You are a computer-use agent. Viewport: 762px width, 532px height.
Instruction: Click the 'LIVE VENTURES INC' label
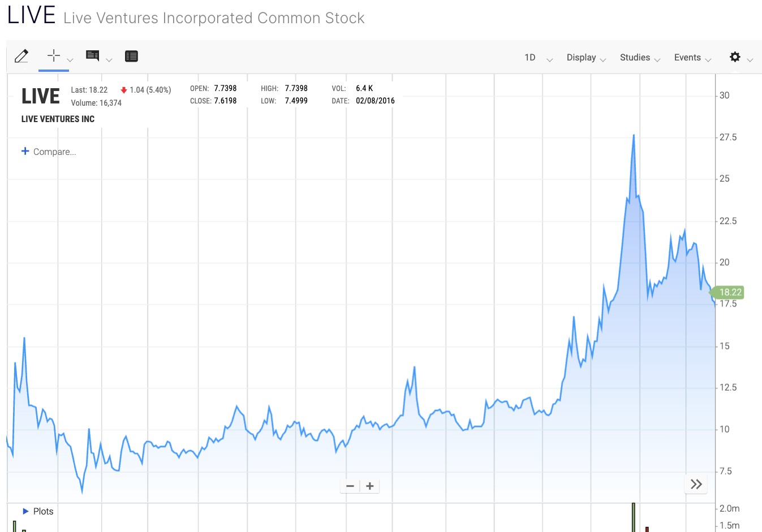(58, 119)
